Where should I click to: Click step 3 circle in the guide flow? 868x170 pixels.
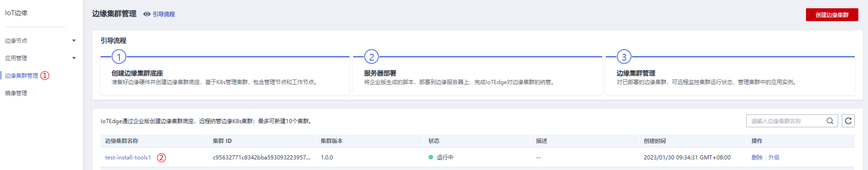pyautogui.click(x=624, y=57)
